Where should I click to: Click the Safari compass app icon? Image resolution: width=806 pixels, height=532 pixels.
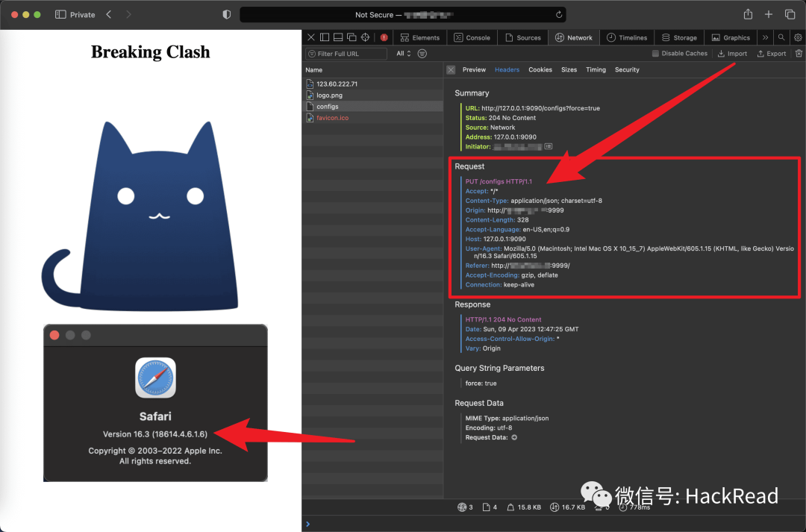[155, 378]
